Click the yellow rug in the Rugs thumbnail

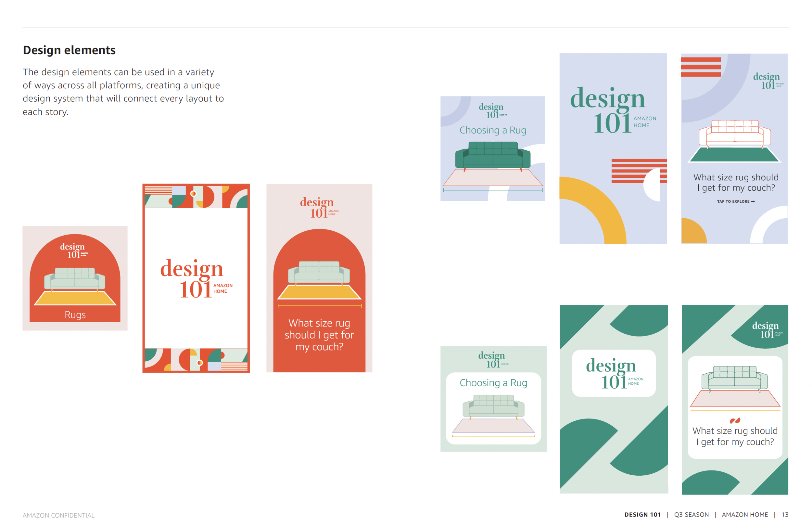75,298
